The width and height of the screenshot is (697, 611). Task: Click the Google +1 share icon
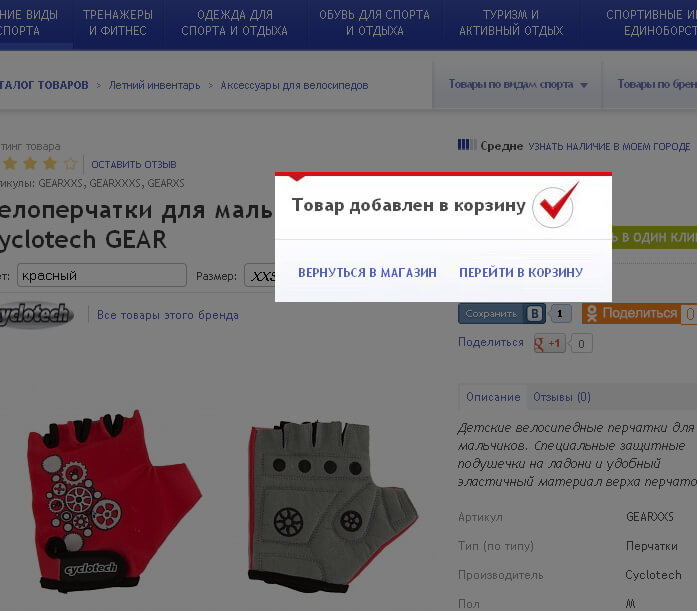[549, 343]
